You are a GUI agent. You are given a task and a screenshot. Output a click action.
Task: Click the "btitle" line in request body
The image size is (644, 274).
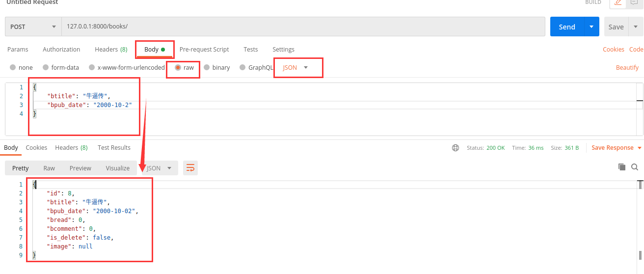[x=79, y=96]
